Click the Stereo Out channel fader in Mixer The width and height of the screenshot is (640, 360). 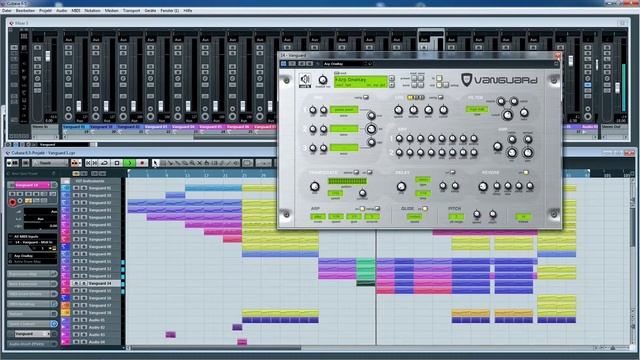tap(618, 87)
